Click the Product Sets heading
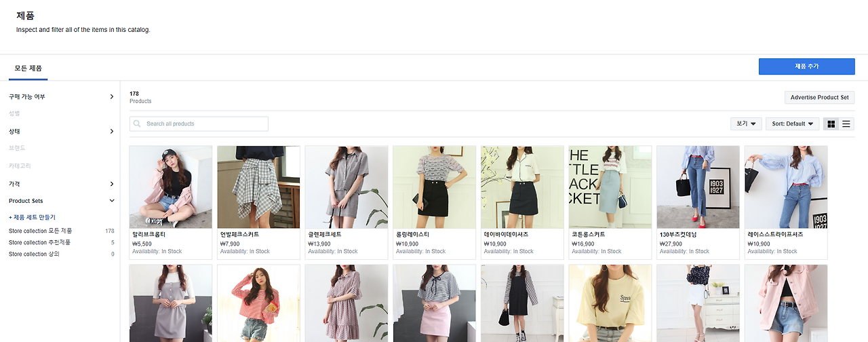The width and height of the screenshot is (868, 342). [26, 201]
